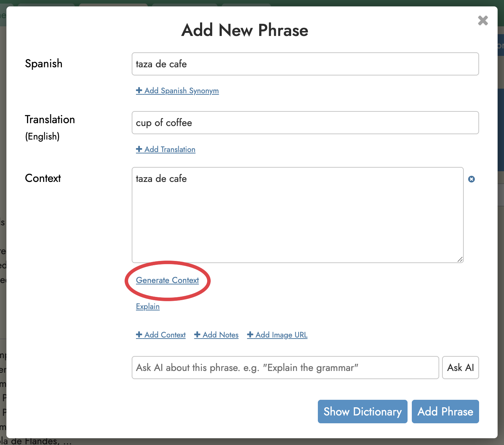Screen dimensions: 504x445
Task: Open the Generate Context link
Action: (x=167, y=280)
